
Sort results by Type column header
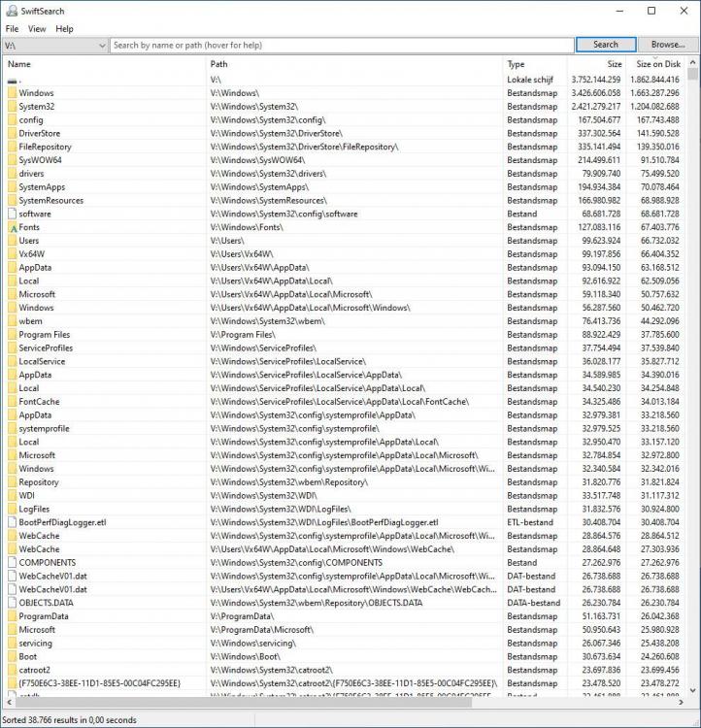point(534,64)
